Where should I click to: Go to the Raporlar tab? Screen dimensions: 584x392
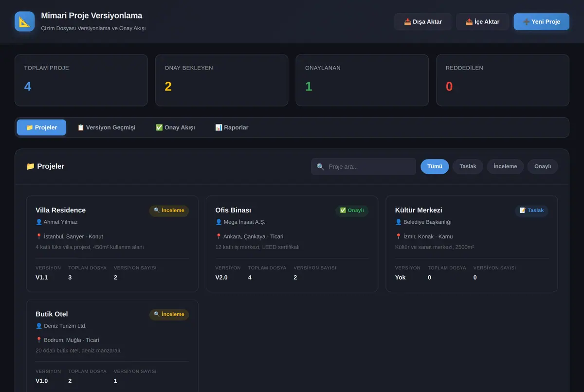[232, 127]
